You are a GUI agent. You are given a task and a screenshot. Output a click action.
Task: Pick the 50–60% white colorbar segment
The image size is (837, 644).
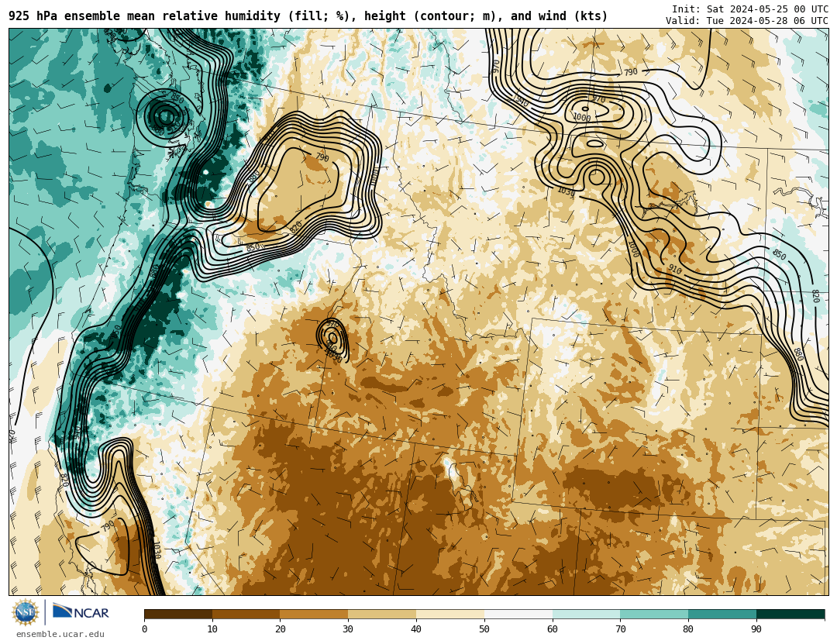[x=518, y=614]
